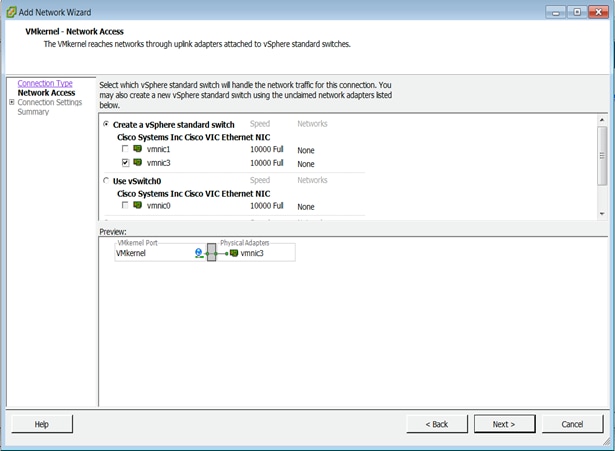Click the None networks value for vmnic1

306,150
